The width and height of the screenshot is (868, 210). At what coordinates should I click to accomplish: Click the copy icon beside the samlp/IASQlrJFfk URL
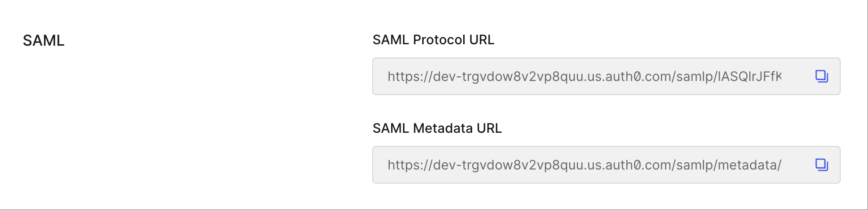pyautogui.click(x=821, y=76)
